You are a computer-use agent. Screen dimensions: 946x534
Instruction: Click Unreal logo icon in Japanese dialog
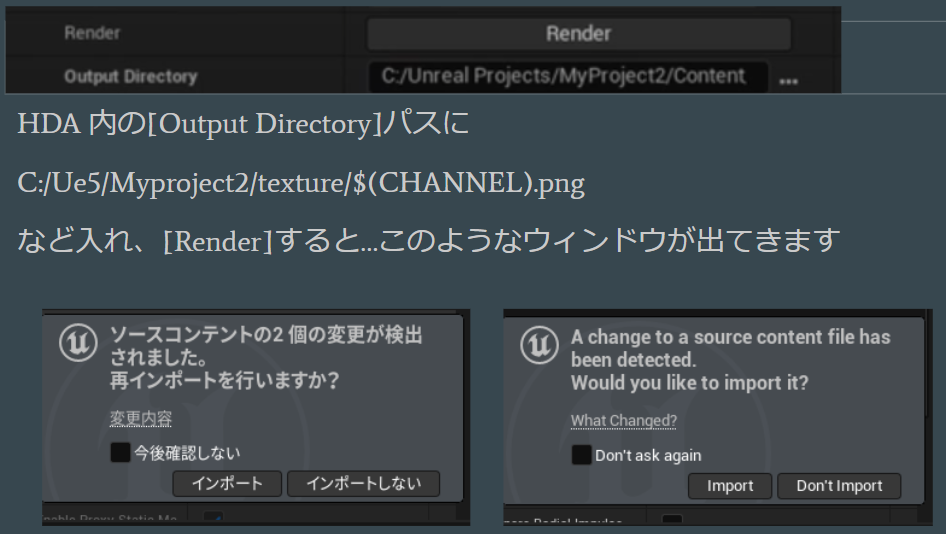[x=78, y=343]
